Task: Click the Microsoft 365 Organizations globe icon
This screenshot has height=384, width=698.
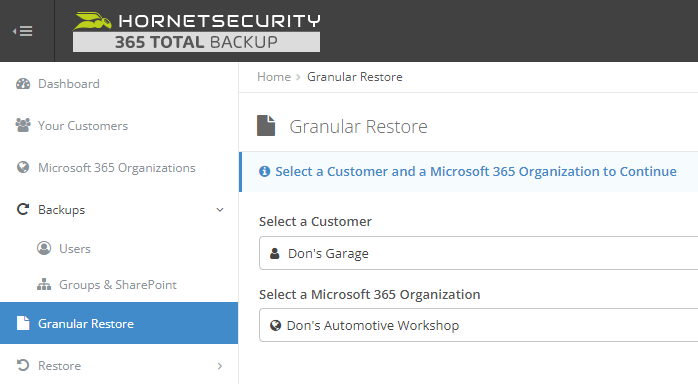Action: click(x=23, y=167)
